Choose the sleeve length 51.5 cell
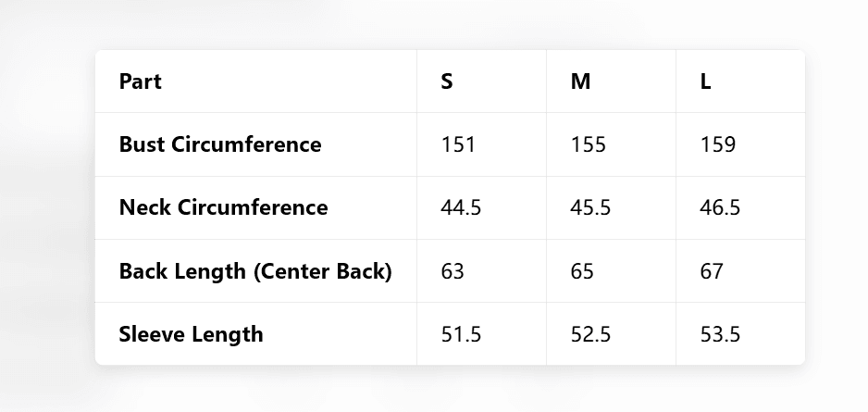Image resolution: width=868 pixels, height=412 pixels. [461, 334]
